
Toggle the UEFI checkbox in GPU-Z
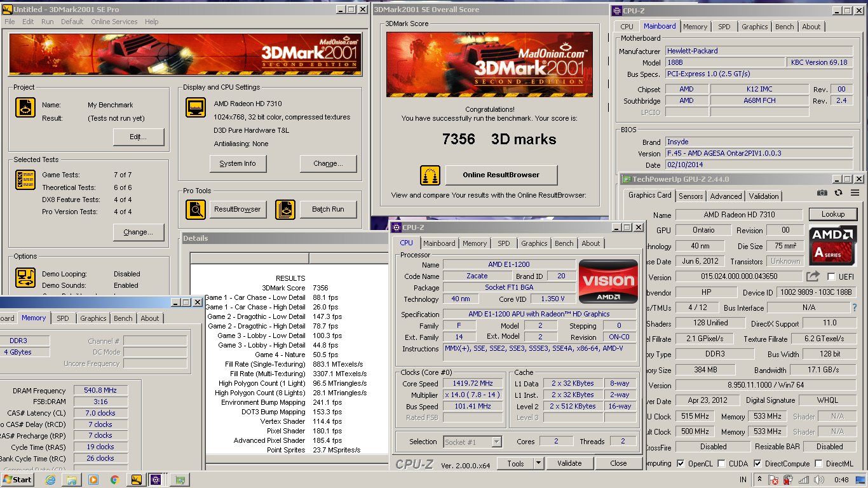831,277
